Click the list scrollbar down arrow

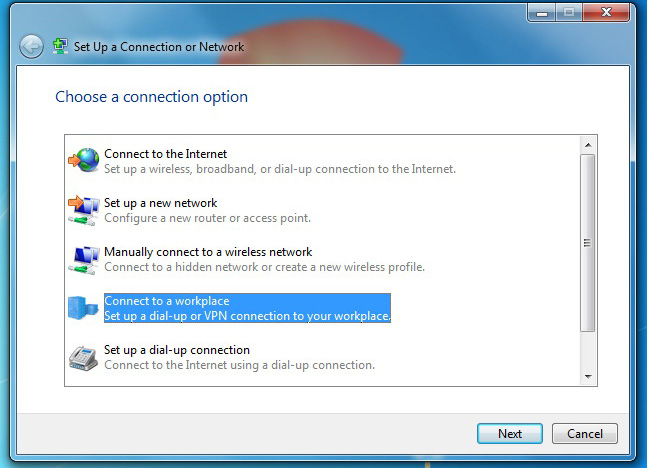tap(588, 377)
